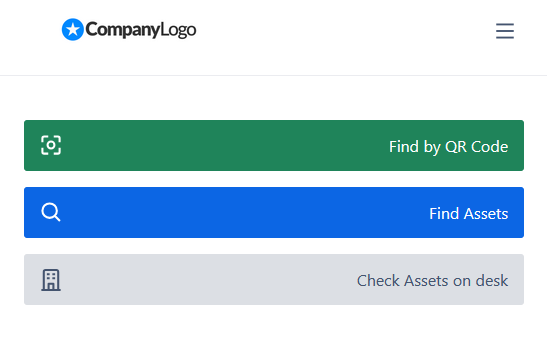Select the CompanyLogo brand text
Image resolution: width=547 pixels, height=362 pixels.
(141, 30)
